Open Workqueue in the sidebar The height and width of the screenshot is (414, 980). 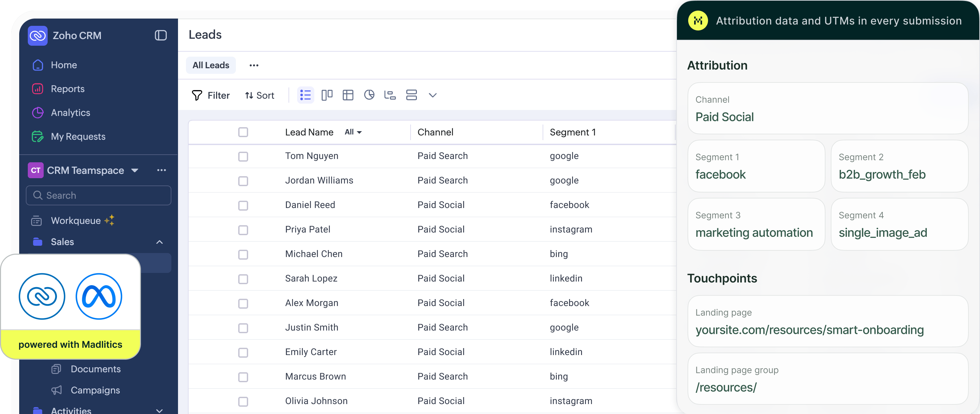[76, 221]
